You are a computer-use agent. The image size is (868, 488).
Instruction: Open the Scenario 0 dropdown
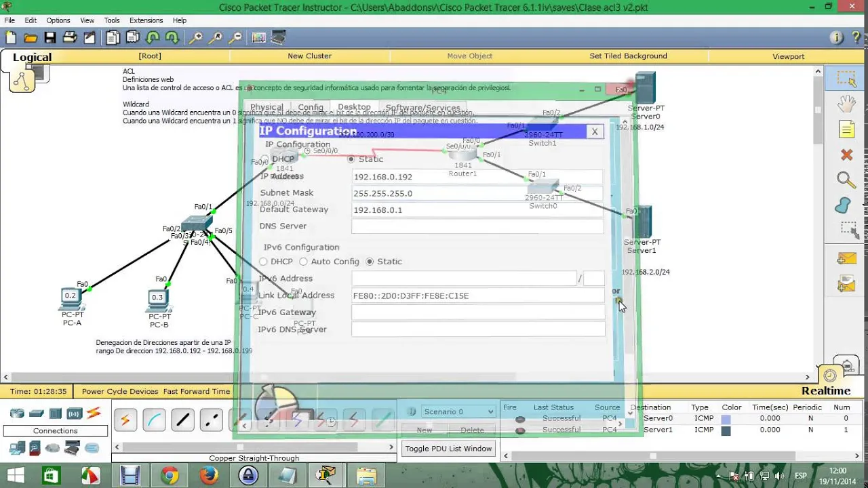coord(458,411)
